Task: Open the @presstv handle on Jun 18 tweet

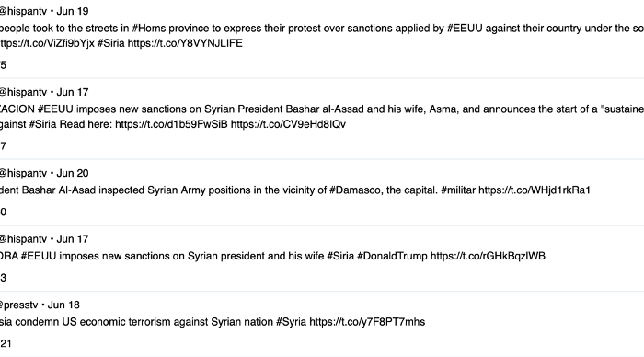Action: [x=18, y=305]
